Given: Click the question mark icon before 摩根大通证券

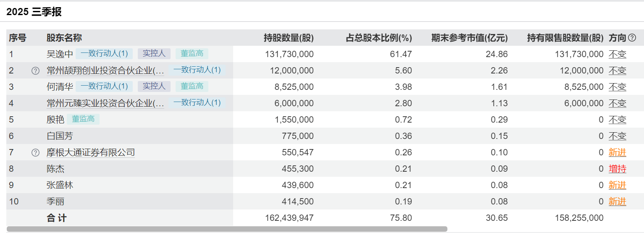Looking at the screenshot, I should [x=35, y=153].
